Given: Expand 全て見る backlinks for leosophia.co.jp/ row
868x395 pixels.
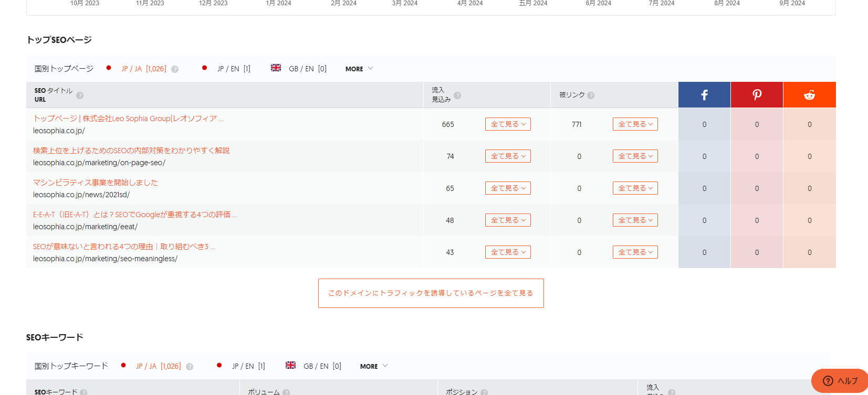Looking at the screenshot, I should click(635, 124).
